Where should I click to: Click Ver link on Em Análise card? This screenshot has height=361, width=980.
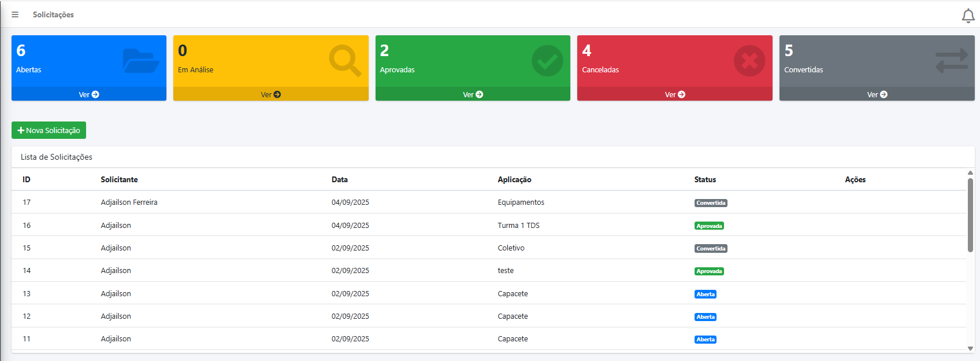pos(271,94)
